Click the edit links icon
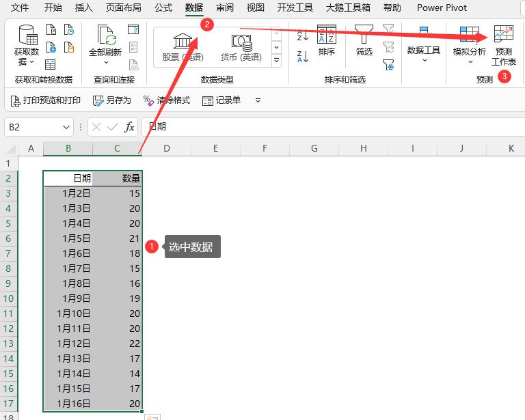This screenshot has height=420, width=525. coord(133,65)
